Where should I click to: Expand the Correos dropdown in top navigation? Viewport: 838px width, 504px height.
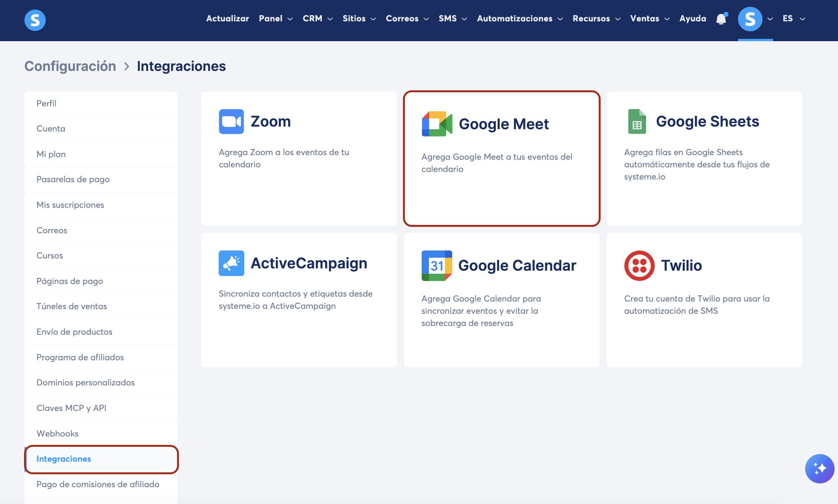408,19
